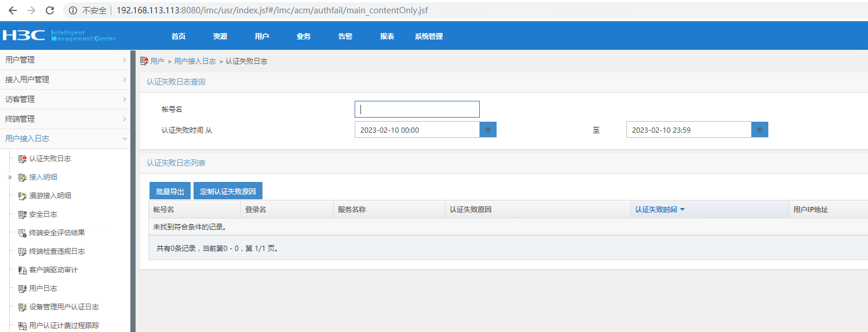This screenshot has width=868, height=332.
Task: Click the 共有0条记录 pagination text
Action: (x=217, y=249)
